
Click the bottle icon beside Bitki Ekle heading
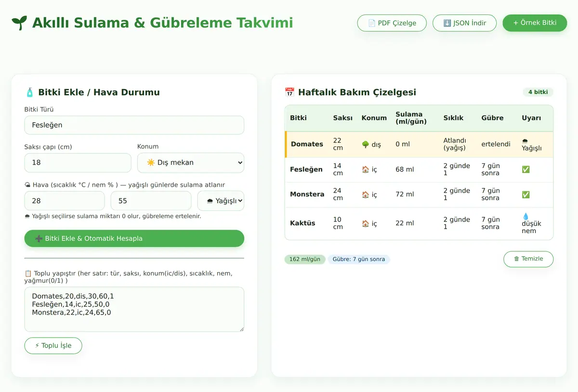[29, 92]
